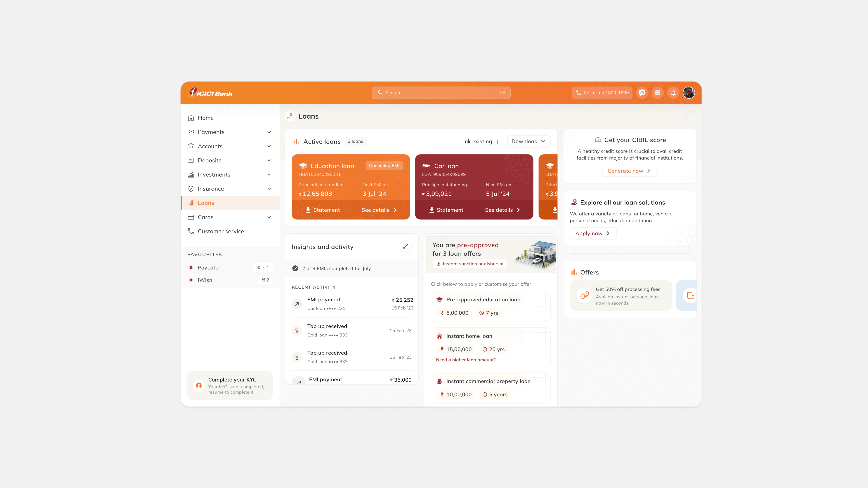The width and height of the screenshot is (868, 488).
Task: Click the user profile avatar
Action: pos(689,93)
